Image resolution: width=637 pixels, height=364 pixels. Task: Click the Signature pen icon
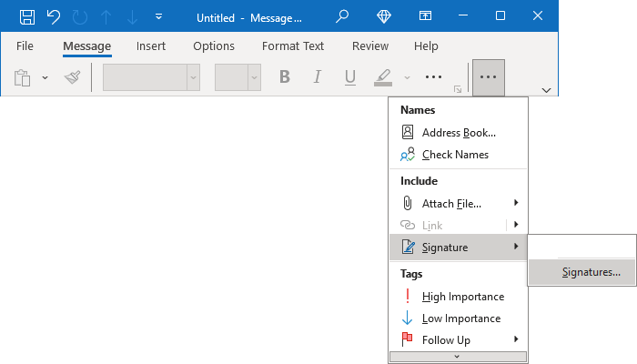click(x=408, y=247)
